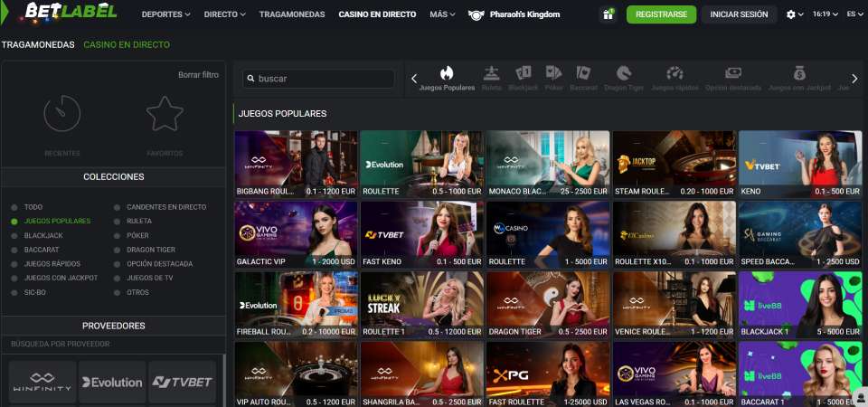This screenshot has width=868, height=407.
Task: Click the gift box bonus icon
Action: click(608, 14)
